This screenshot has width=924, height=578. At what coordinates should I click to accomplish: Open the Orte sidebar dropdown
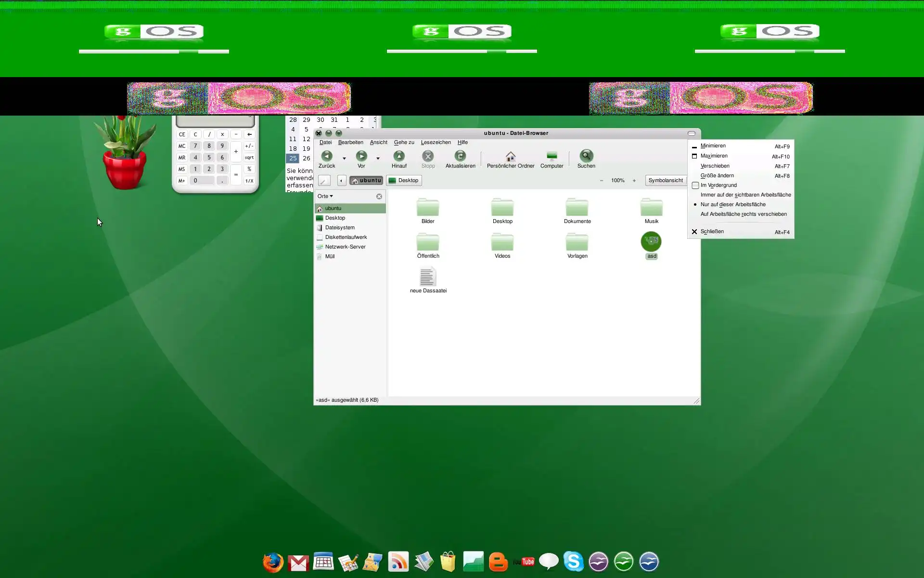pyautogui.click(x=325, y=197)
